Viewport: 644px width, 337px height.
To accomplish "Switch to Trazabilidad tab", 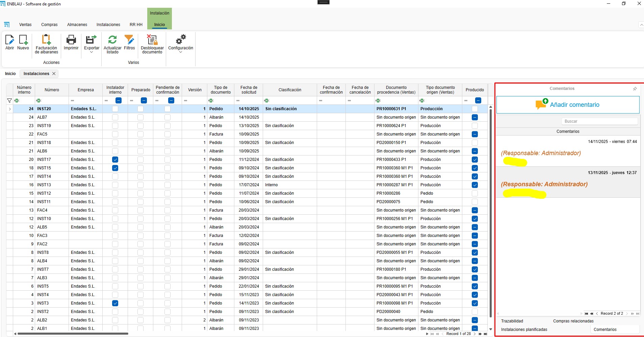I will [x=512, y=321].
